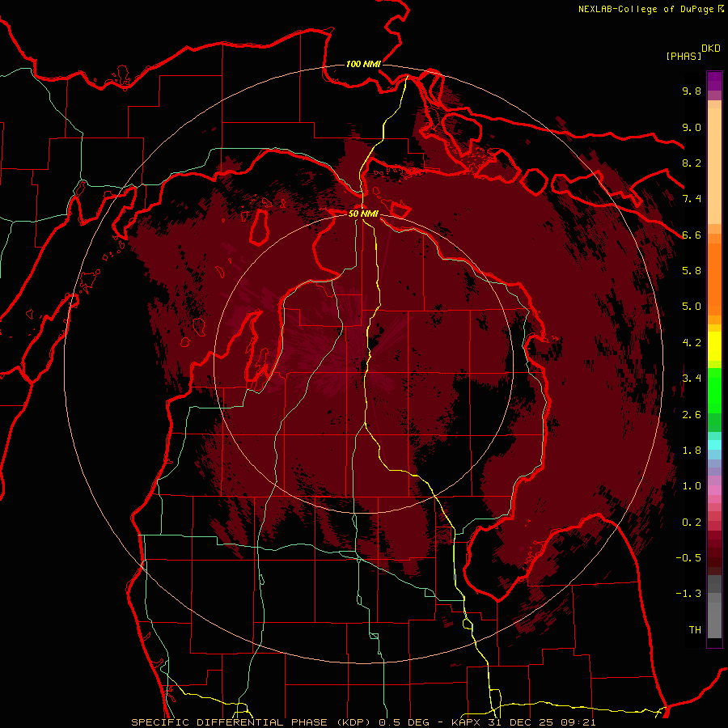Click the 0.2 legend value

click(x=692, y=523)
